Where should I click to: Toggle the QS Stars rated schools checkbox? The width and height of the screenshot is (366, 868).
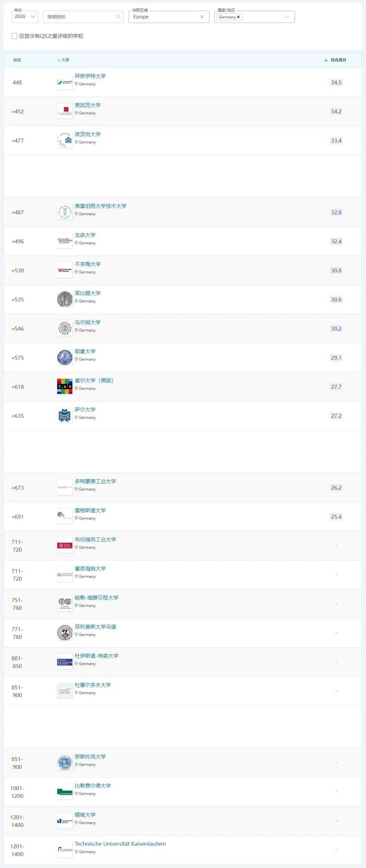(14, 36)
